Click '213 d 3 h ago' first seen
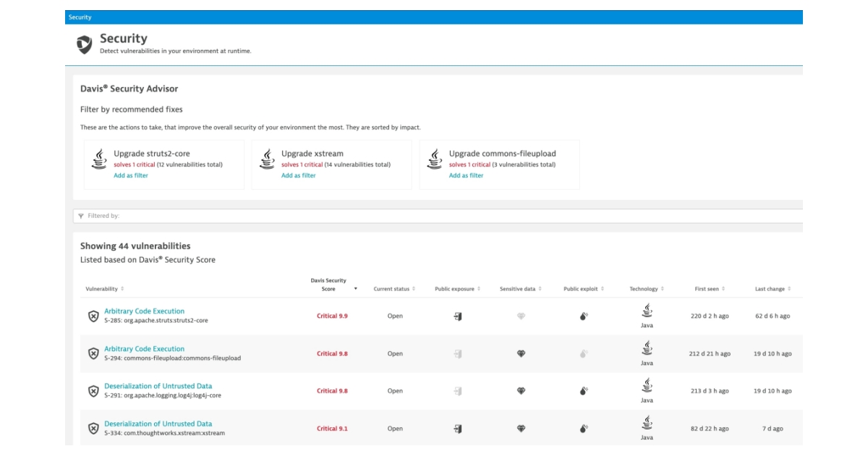 [710, 391]
